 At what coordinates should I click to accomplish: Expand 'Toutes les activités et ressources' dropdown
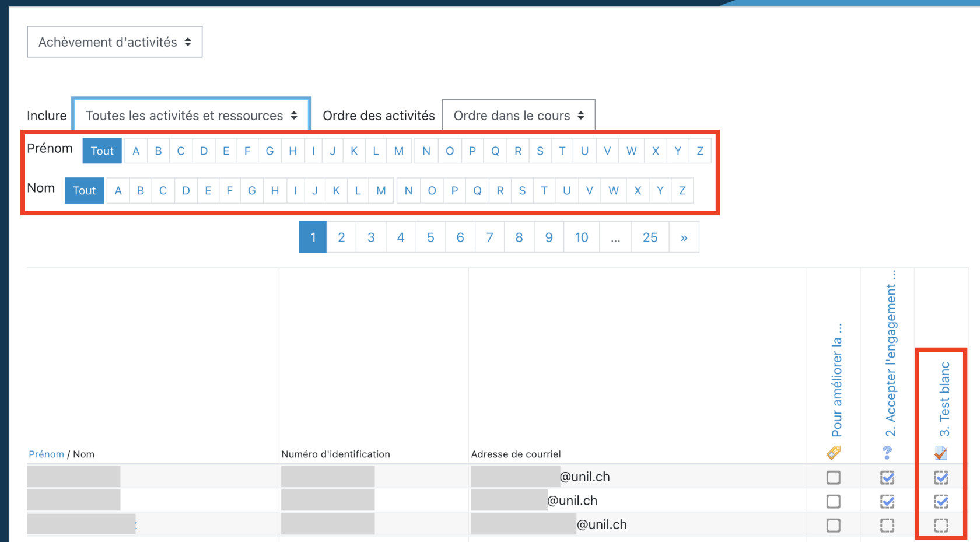[191, 116]
